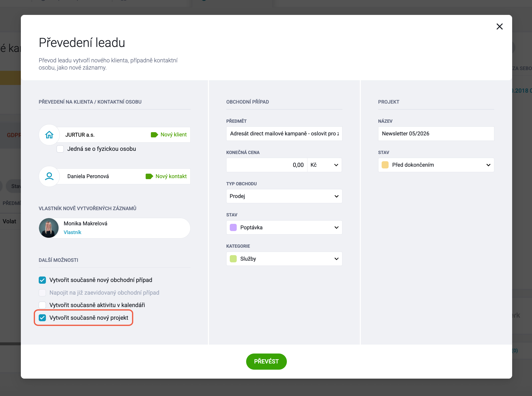Uncheck Vytvořit současně nový obchodní případ
The height and width of the screenshot is (396, 532).
click(42, 280)
